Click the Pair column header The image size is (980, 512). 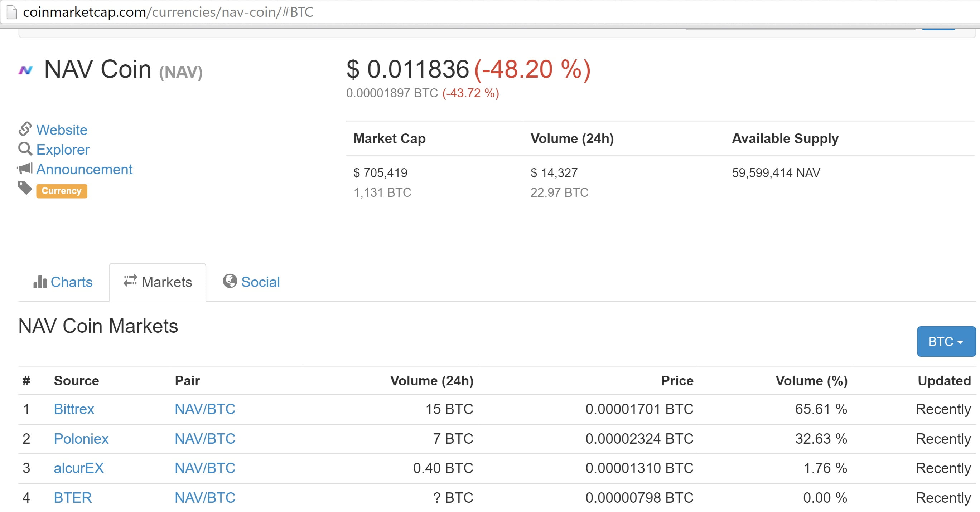tap(187, 380)
